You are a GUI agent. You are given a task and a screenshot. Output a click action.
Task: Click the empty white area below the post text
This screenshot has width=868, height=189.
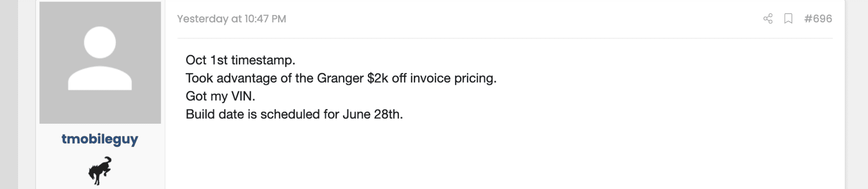point(503,155)
